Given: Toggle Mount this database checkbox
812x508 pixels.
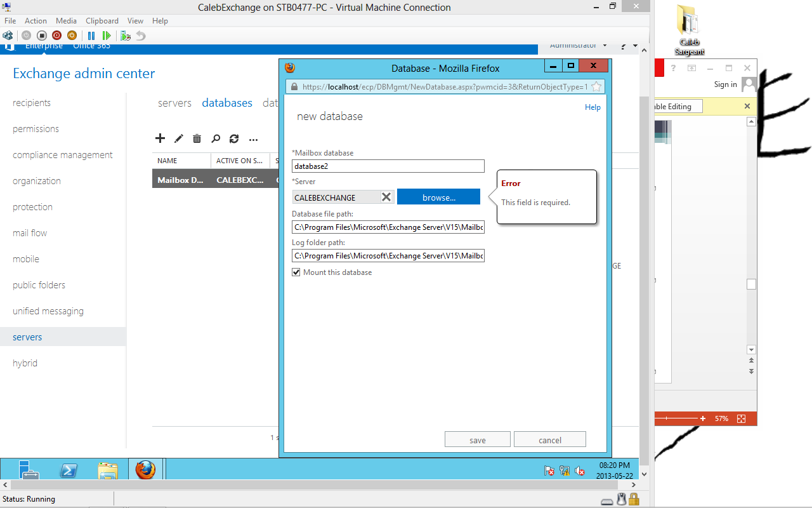Looking at the screenshot, I should click(x=296, y=272).
